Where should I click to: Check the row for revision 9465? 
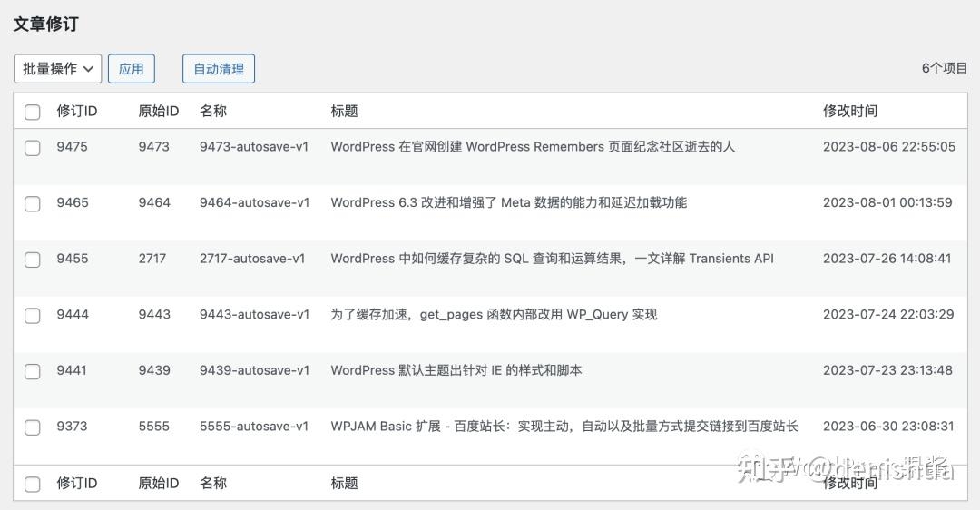tap(33, 204)
